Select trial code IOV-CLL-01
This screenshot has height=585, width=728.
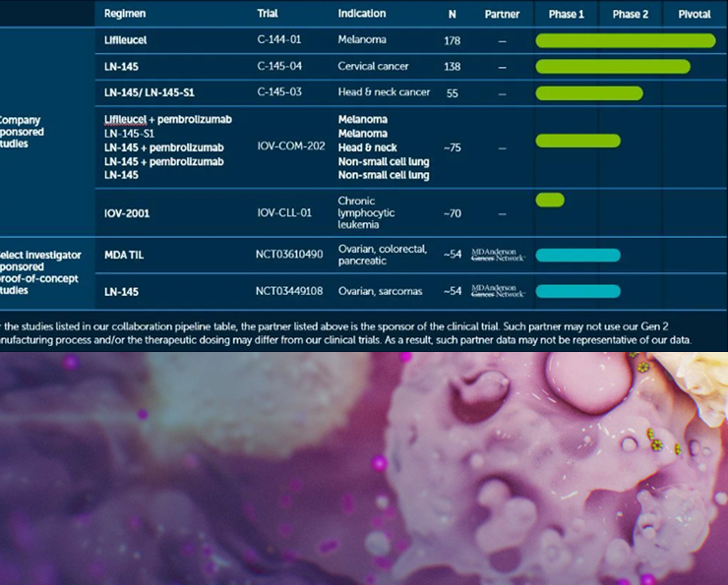[x=284, y=212]
